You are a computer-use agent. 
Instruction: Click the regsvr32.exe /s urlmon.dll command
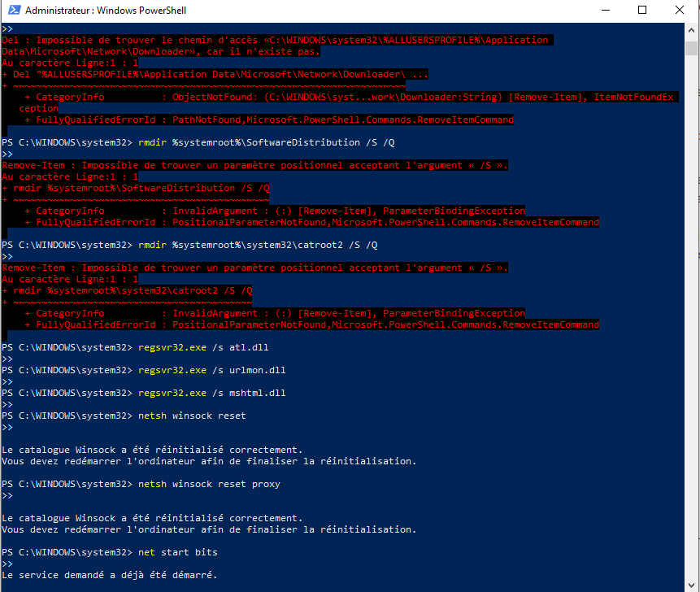pyautogui.click(x=212, y=370)
